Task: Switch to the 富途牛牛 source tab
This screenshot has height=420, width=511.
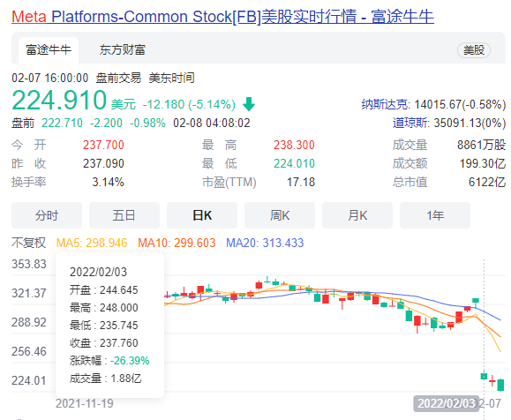Action: click(49, 49)
